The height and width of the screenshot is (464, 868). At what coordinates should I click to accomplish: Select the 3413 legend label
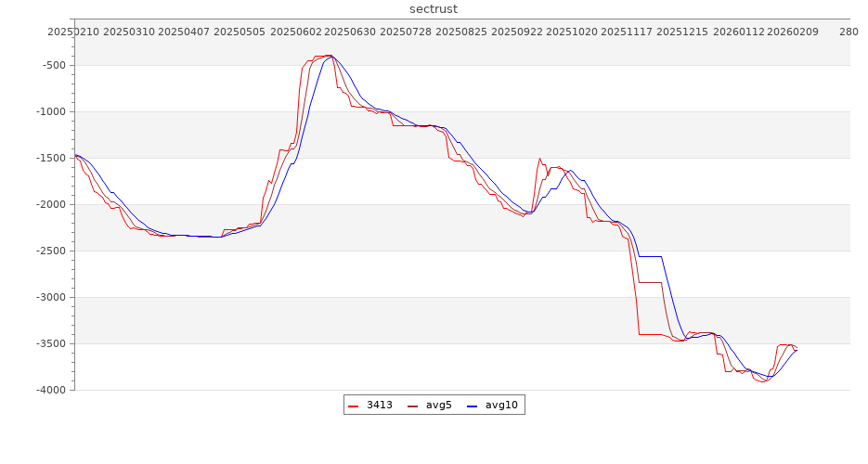tap(379, 406)
